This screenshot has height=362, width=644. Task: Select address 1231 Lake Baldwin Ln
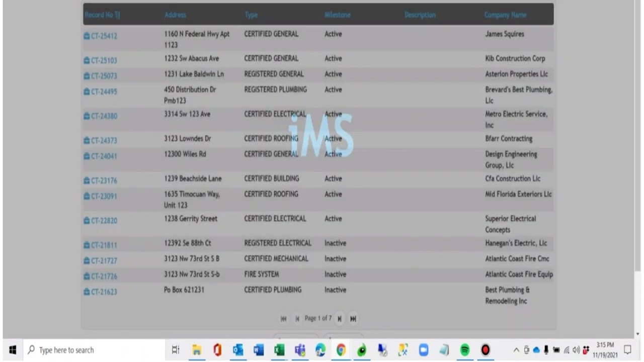pyautogui.click(x=194, y=74)
